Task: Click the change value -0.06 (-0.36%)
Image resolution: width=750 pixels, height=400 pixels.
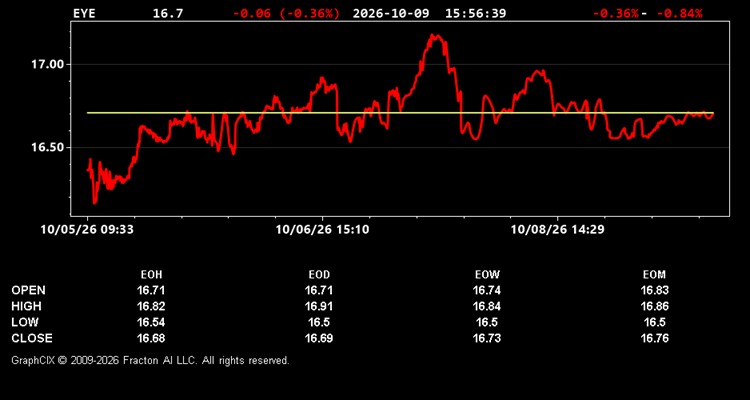Action: tap(286, 13)
